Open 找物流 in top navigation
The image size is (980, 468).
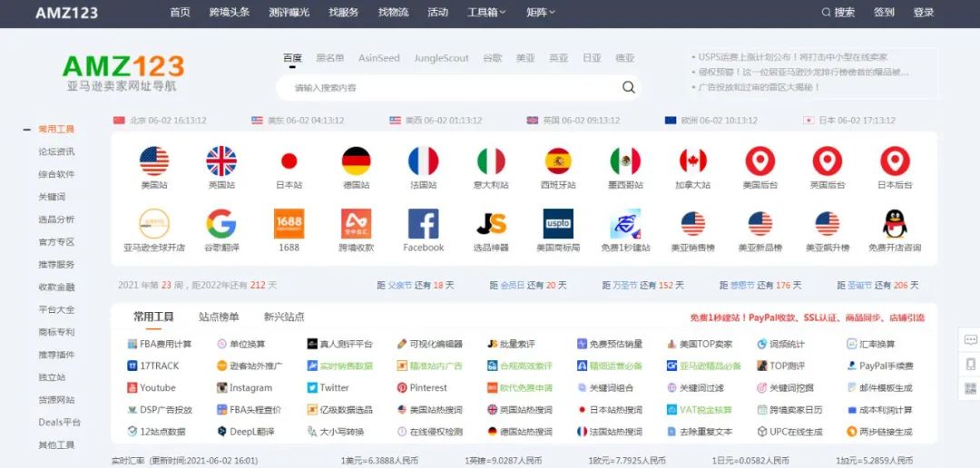coord(393,12)
